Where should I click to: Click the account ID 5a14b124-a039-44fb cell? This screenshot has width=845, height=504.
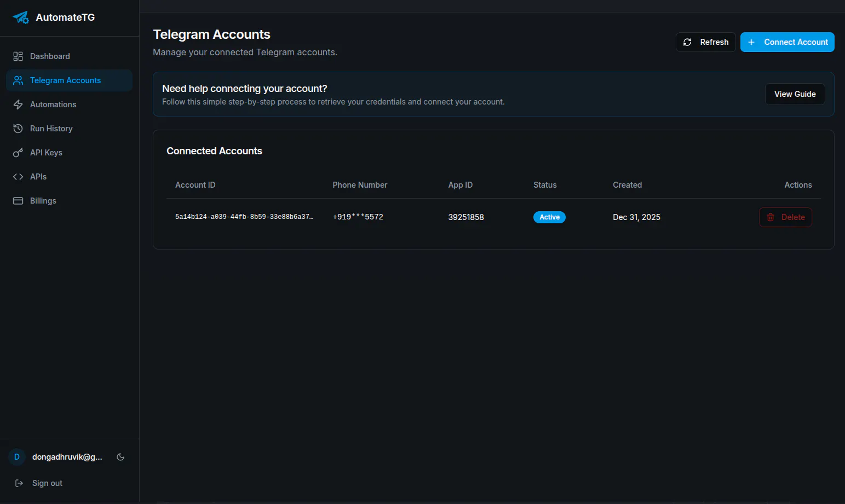point(244,217)
